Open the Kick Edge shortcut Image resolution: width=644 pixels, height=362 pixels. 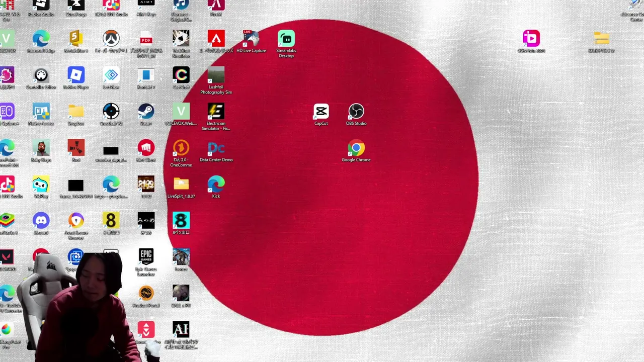[x=216, y=184]
